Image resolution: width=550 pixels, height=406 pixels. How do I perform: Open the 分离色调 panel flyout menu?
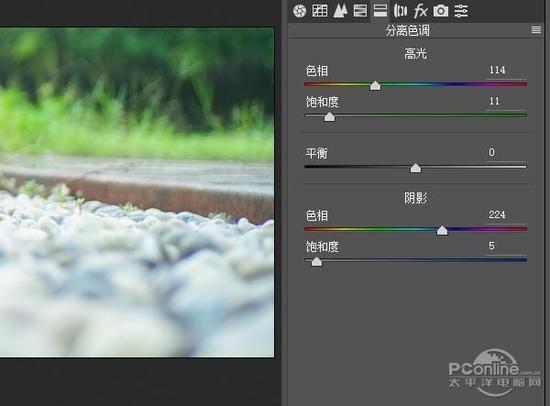click(536, 30)
